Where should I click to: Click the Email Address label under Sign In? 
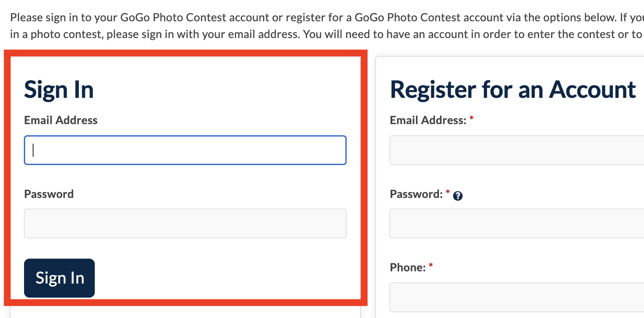[61, 120]
